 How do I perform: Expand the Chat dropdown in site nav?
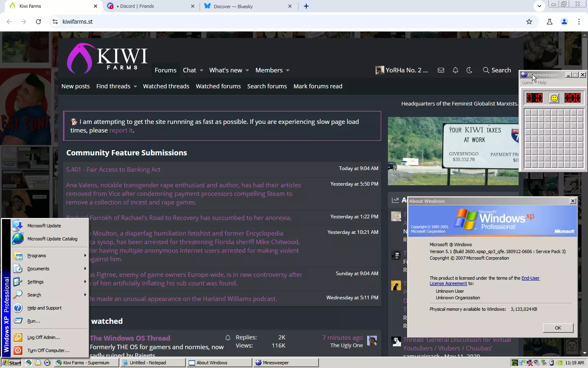pos(201,70)
